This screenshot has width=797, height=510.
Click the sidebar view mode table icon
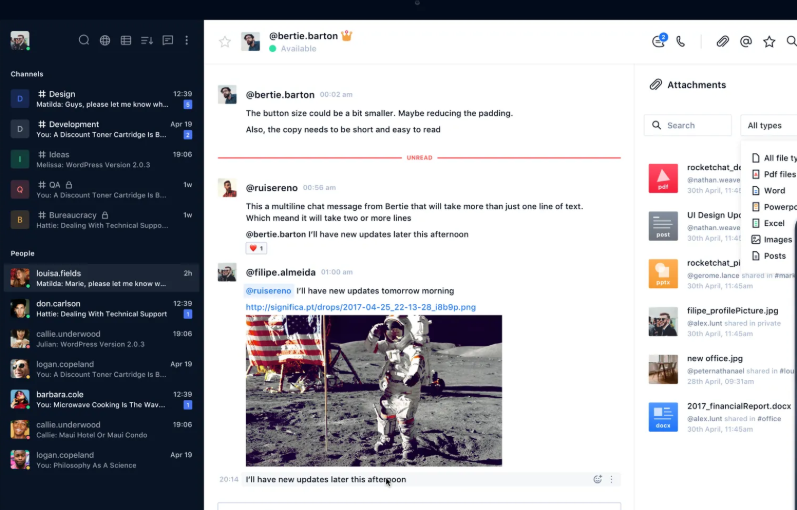(x=126, y=40)
